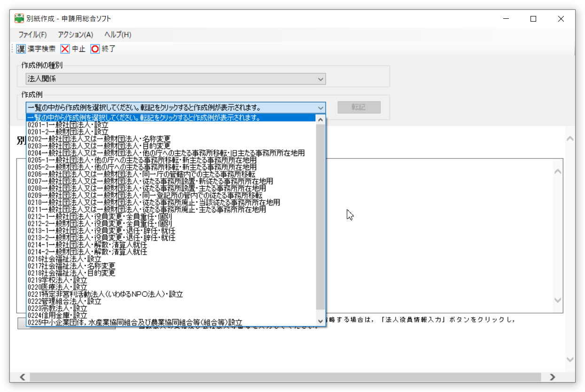Viewport: 585px width, 392px height.
Task: Pick 0223 宗教法人・設立 entry
Action: 57,308
